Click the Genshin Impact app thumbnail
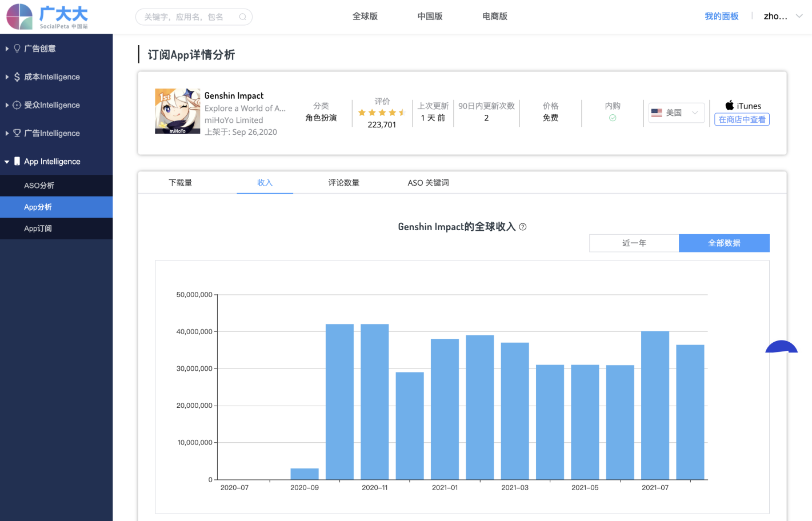 [x=178, y=111]
